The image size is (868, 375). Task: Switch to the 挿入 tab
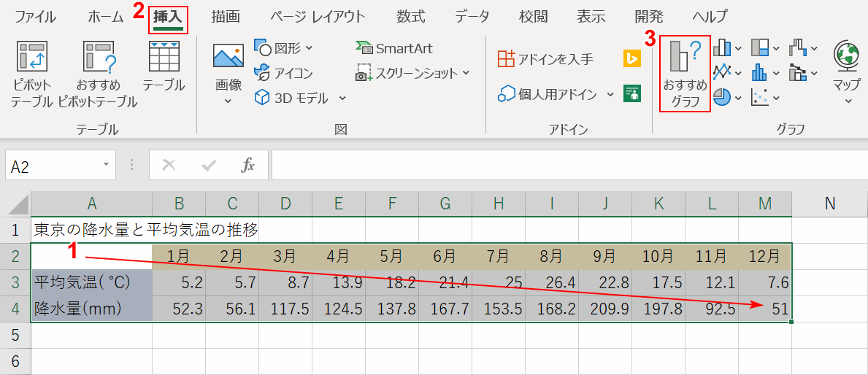click(169, 18)
